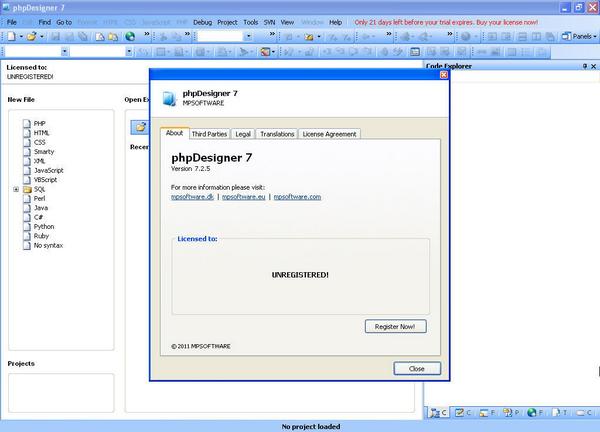Visit the mpsoftware.com link
The height and width of the screenshot is (432, 600).
[x=297, y=197]
